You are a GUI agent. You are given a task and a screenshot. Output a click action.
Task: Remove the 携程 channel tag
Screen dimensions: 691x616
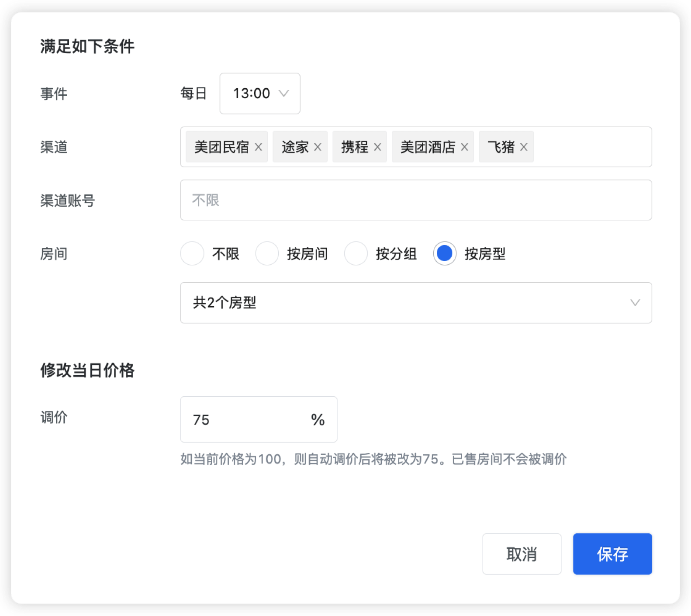tap(378, 147)
